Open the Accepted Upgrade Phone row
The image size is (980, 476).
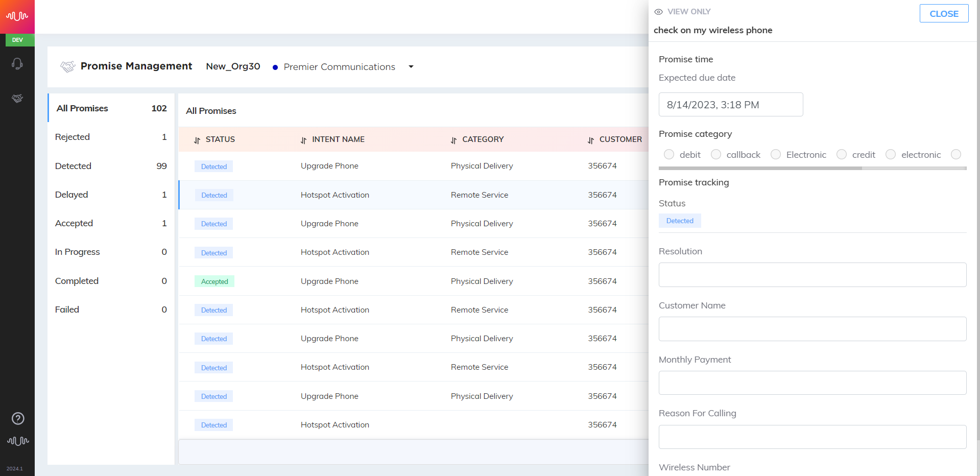tap(414, 281)
